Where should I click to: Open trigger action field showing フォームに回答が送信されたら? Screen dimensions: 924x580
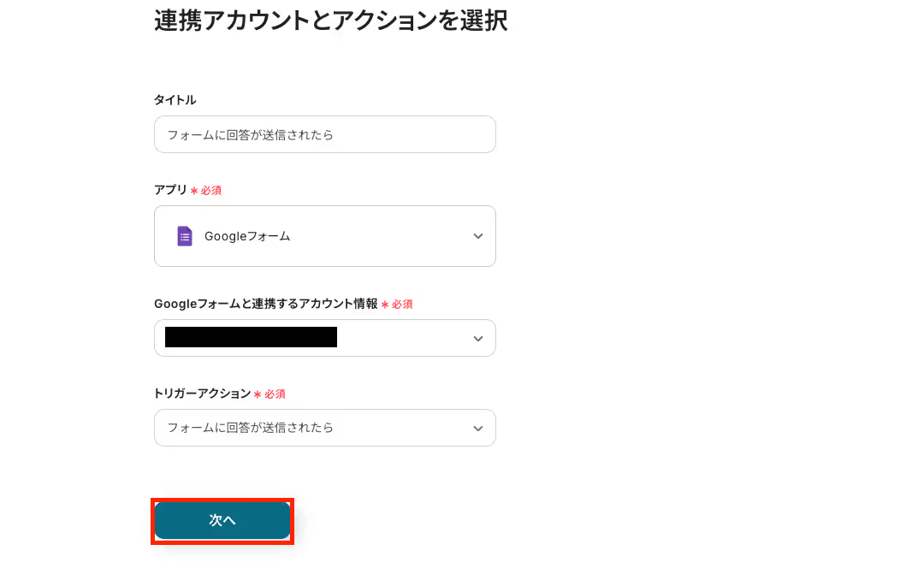tap(325, 428)
